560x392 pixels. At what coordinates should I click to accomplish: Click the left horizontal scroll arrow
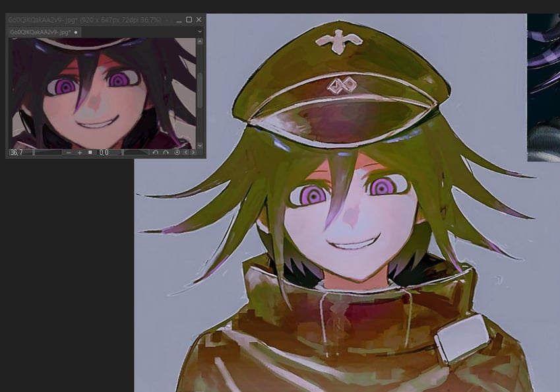tap(186, 152)
